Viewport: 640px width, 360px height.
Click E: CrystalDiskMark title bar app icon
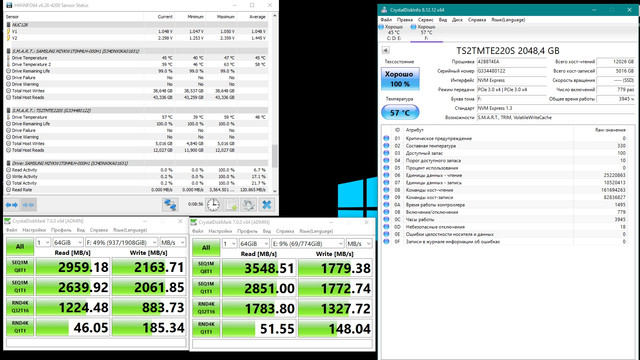[x=194, y=222]
